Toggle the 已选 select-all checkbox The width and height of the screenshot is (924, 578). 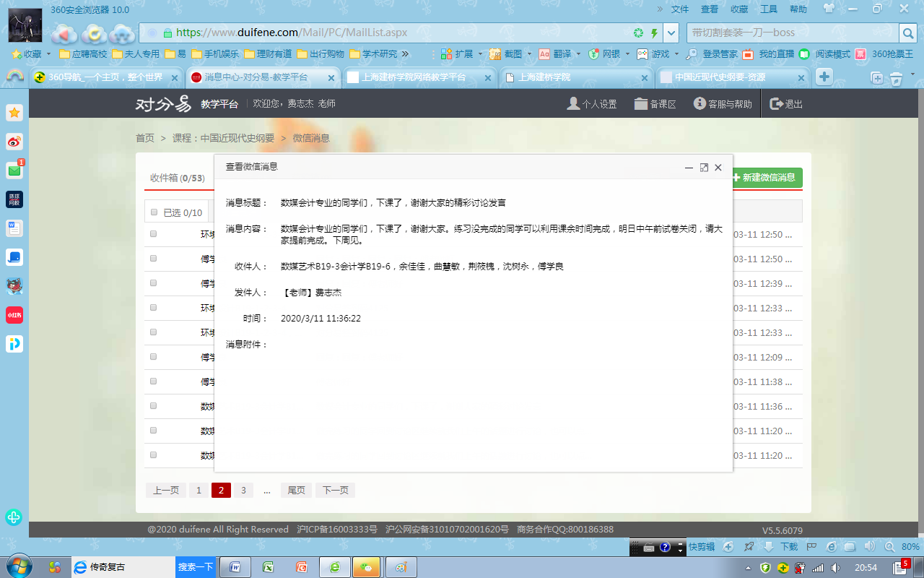coord(154,212)
